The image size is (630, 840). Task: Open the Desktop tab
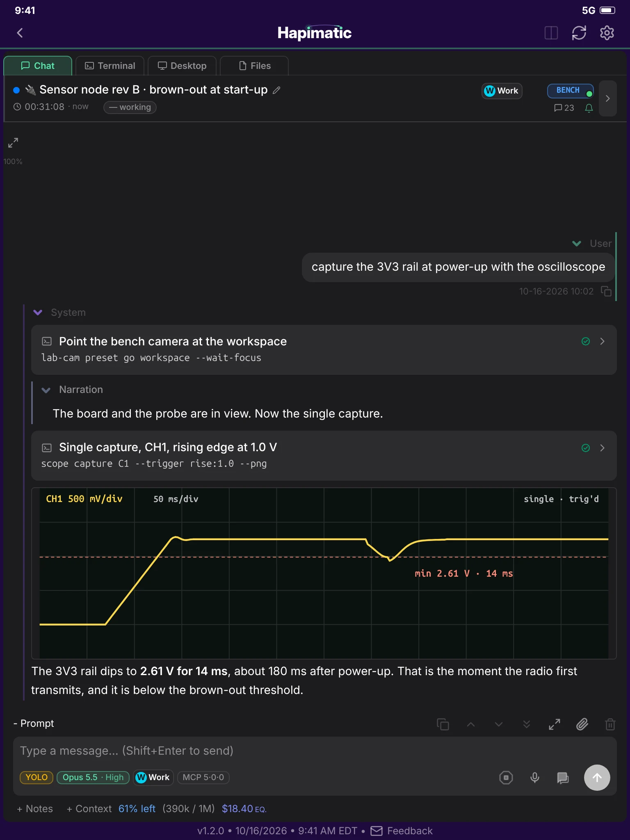pyautogui.click(x=182, y=66)
